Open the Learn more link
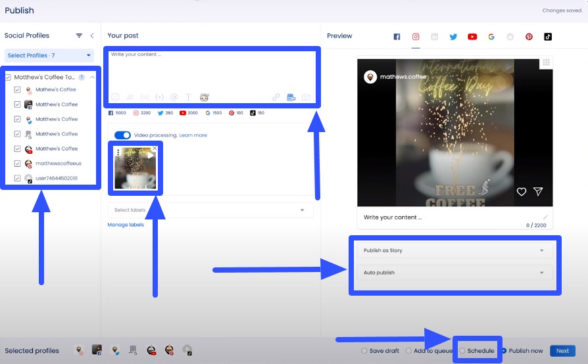 (193, 135)
